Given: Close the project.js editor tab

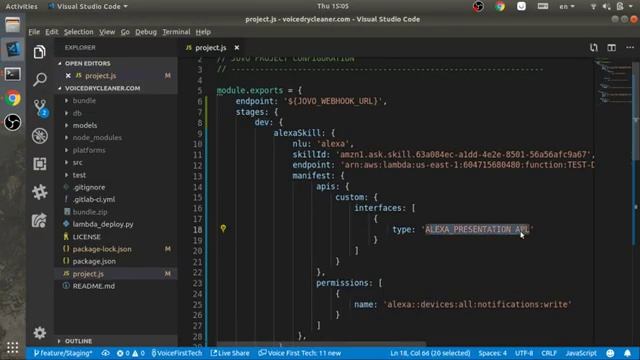Looking at the screenshot, I should point(237,48).
